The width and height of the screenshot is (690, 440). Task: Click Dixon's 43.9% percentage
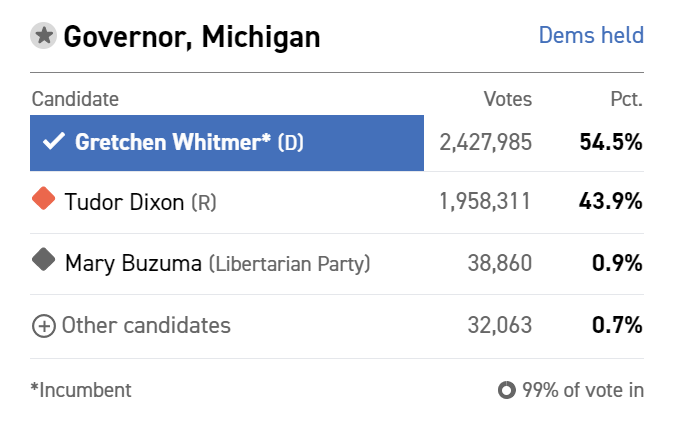(611, 202)
